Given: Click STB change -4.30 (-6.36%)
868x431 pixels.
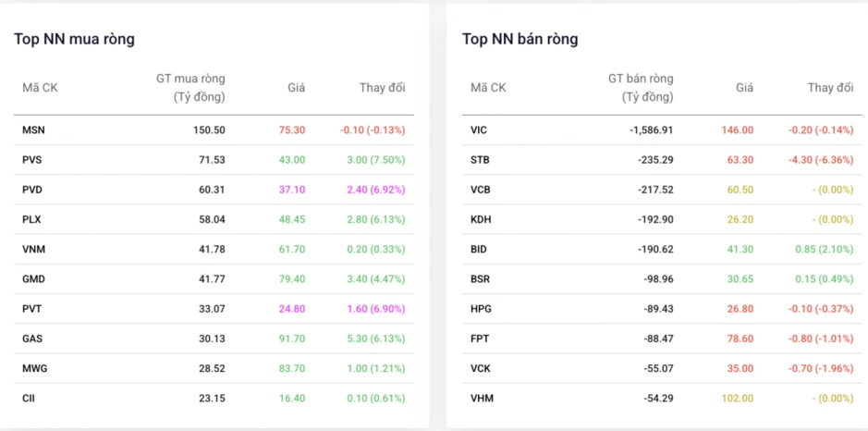Looking at the screenshot, I should [821, 160].
